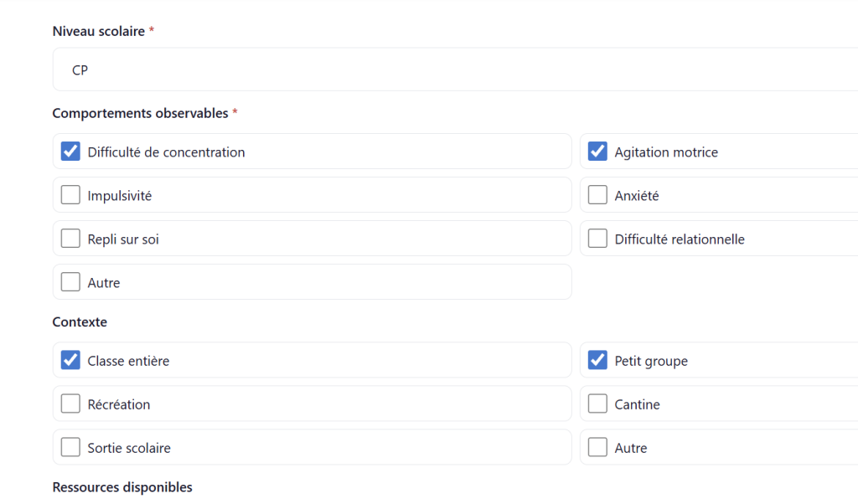Image resolution: width=858 pixels, height=504 pixels.
Task: Tick Autre under Comportements observables
Action: point(71,282)
